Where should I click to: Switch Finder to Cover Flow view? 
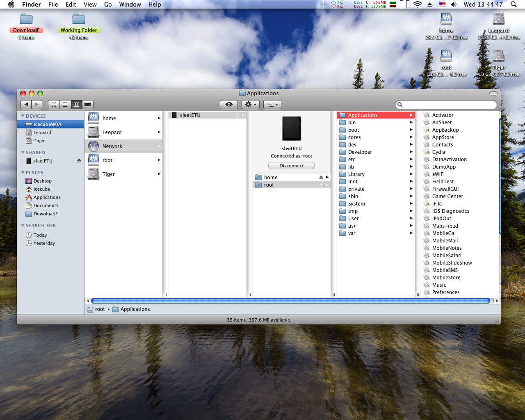point(88,105)
